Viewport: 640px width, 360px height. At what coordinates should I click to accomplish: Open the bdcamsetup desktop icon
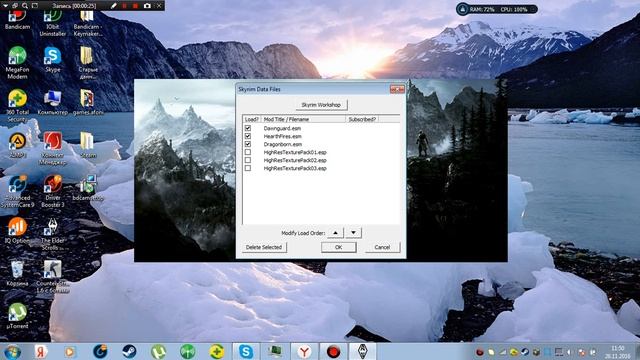tap(87, 188)
